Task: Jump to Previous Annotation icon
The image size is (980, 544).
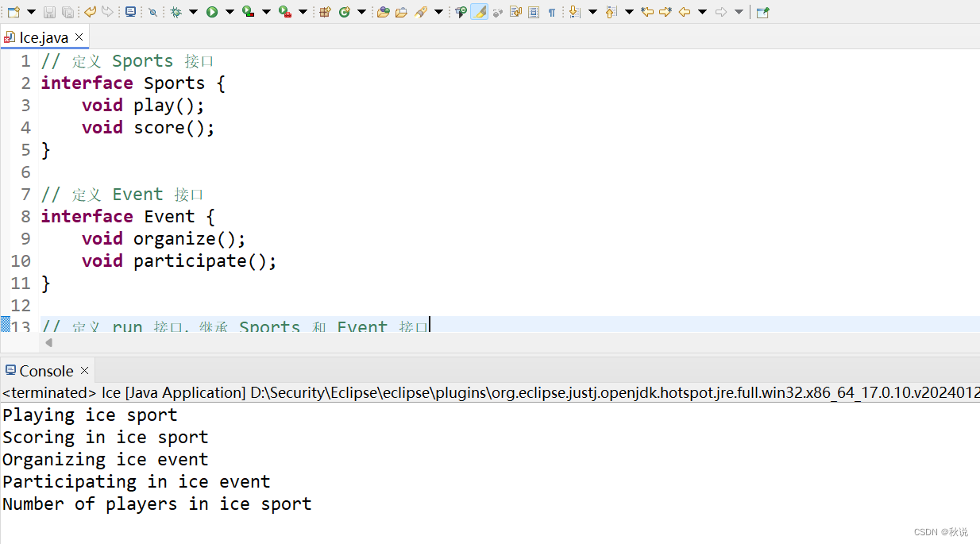Action: (x=612, y=12)
